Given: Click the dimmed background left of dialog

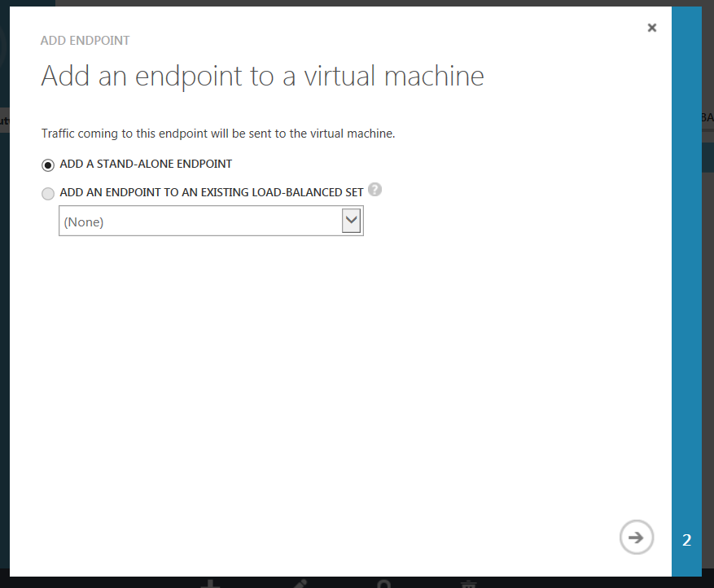Looking at the screenshot, I should click(4, 326).
